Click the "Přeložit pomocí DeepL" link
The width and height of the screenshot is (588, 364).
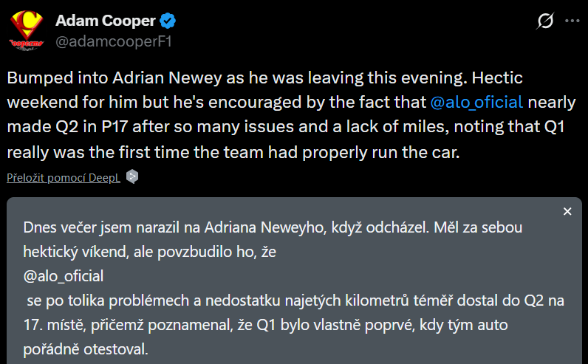(63, 177)
